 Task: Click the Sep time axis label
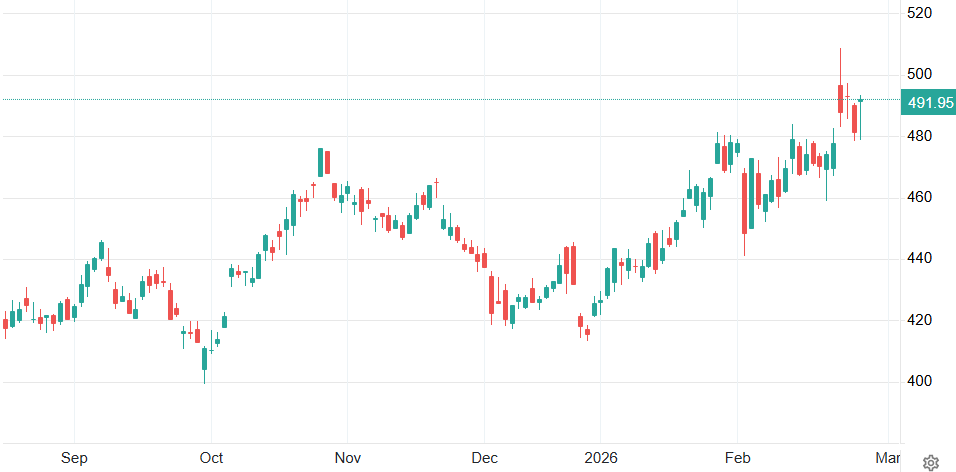(74, 458)
